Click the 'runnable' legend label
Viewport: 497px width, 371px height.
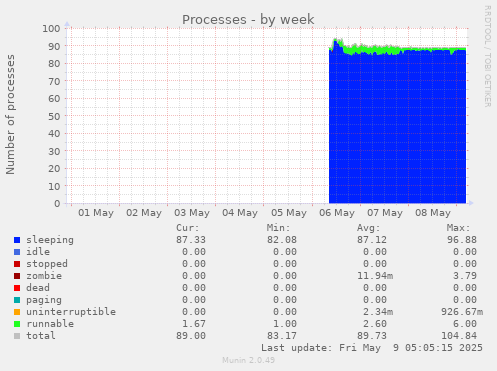click(x=50, y=324)
